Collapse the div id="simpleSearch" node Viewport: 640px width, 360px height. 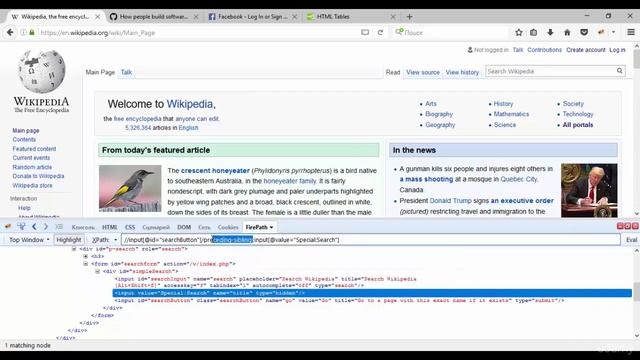(98, 271)
